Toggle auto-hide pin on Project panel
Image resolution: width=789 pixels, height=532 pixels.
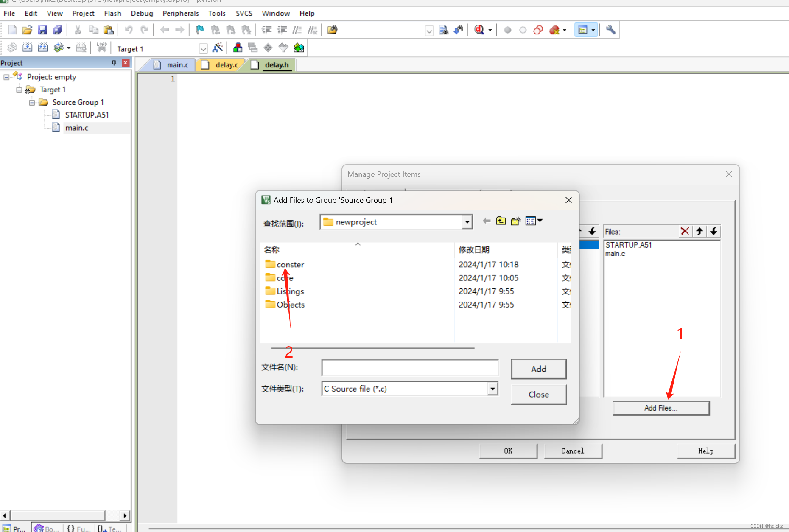click(113, 63)
